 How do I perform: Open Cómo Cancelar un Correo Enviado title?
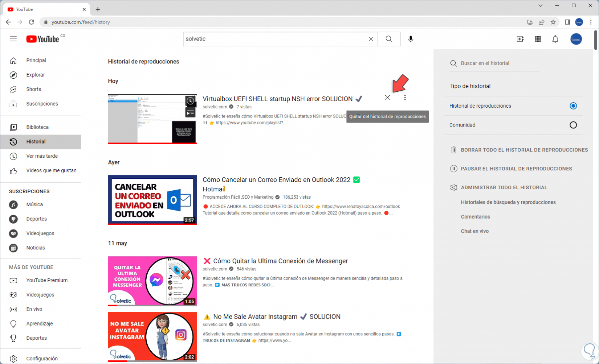[x=281, y=184]
